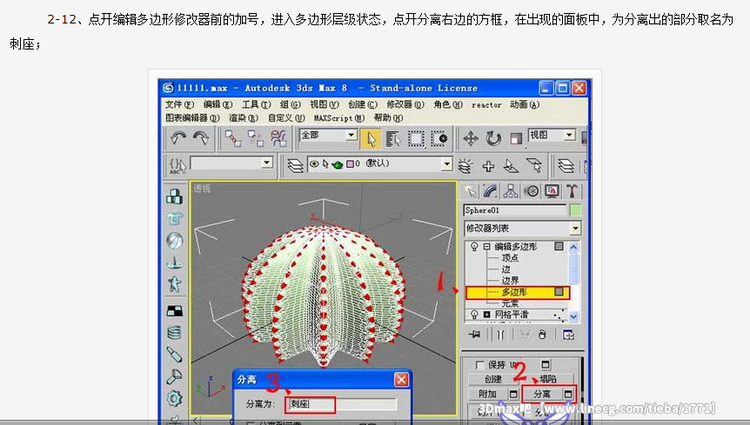Activate the Select Object arrow tool
This screenshot has height=425, width=750.
pyautogui.click(x=371, y=139)
